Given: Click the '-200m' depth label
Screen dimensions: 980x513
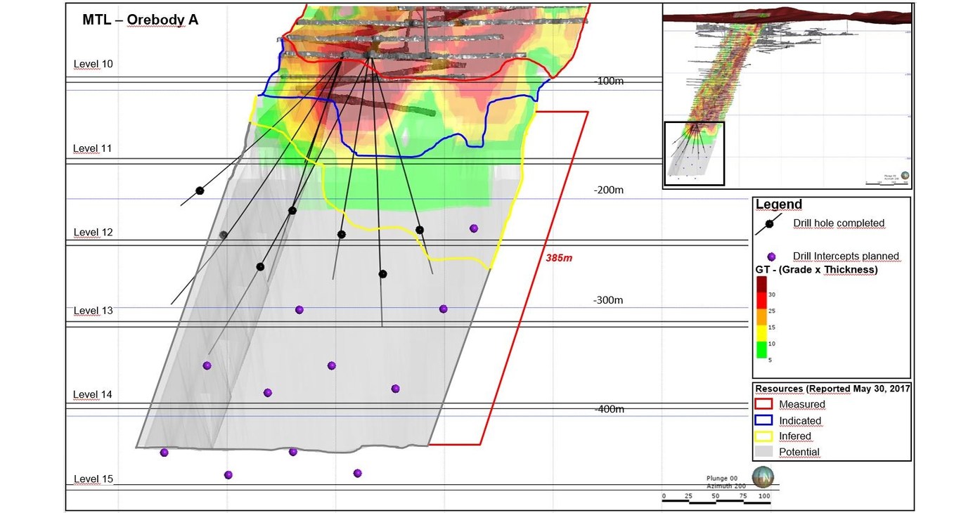Looking at the screenshot, I should coord(609,190).
